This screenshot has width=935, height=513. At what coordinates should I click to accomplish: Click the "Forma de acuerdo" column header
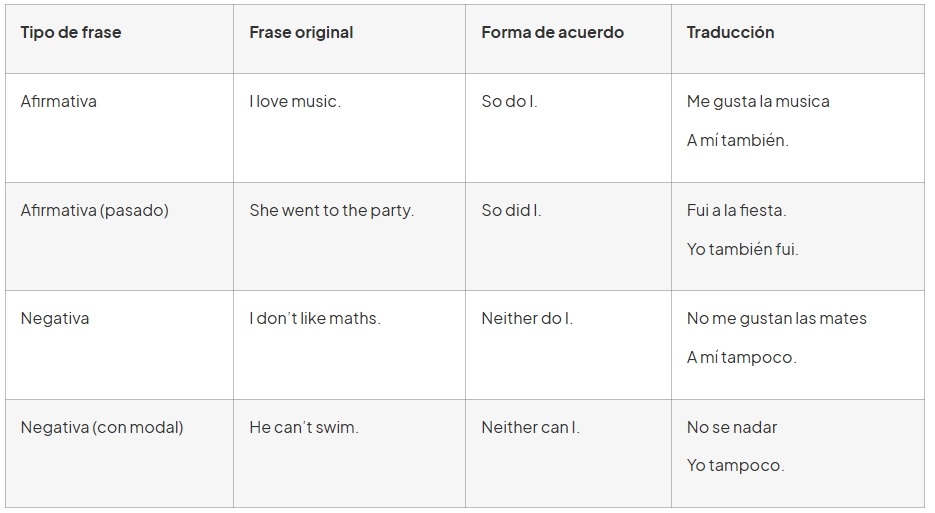tap(552, 32)
